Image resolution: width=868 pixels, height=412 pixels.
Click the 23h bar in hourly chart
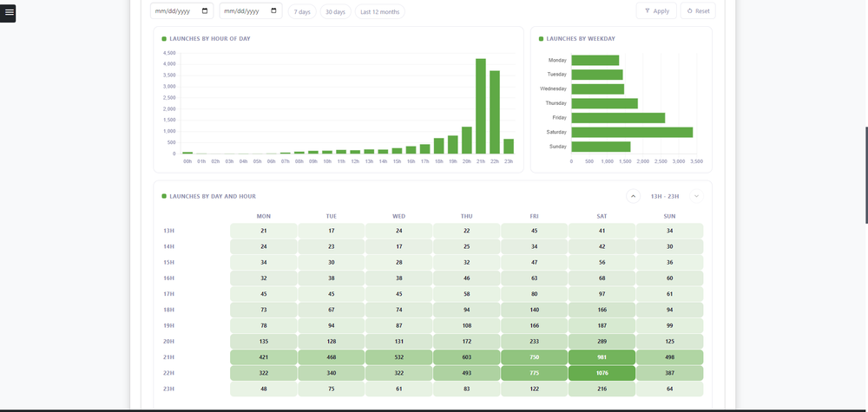[x=508, y=147]
